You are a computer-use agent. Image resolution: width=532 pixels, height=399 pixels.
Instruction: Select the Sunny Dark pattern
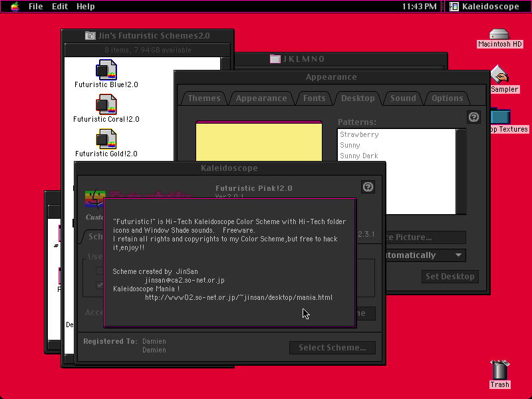point(396,156)
